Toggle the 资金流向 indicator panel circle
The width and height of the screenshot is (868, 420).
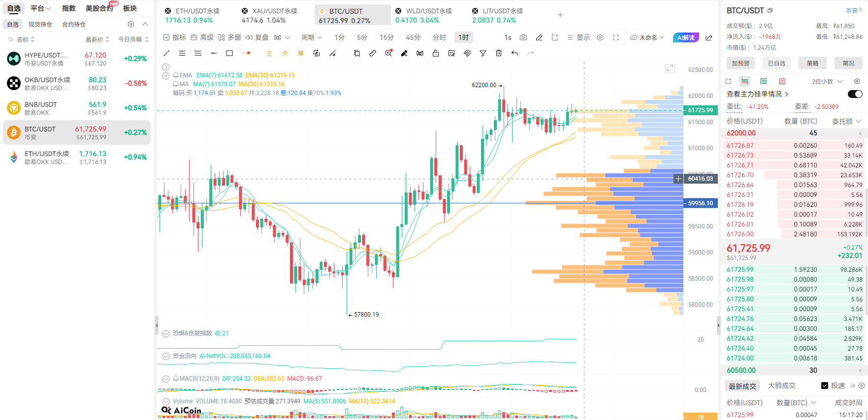tap(166, 356)
